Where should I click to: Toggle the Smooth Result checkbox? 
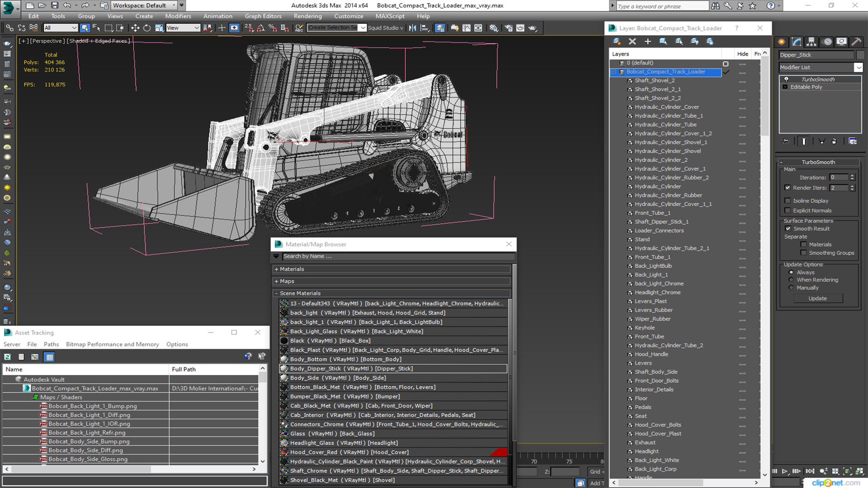pyautogui.click(x=788, y=229)
